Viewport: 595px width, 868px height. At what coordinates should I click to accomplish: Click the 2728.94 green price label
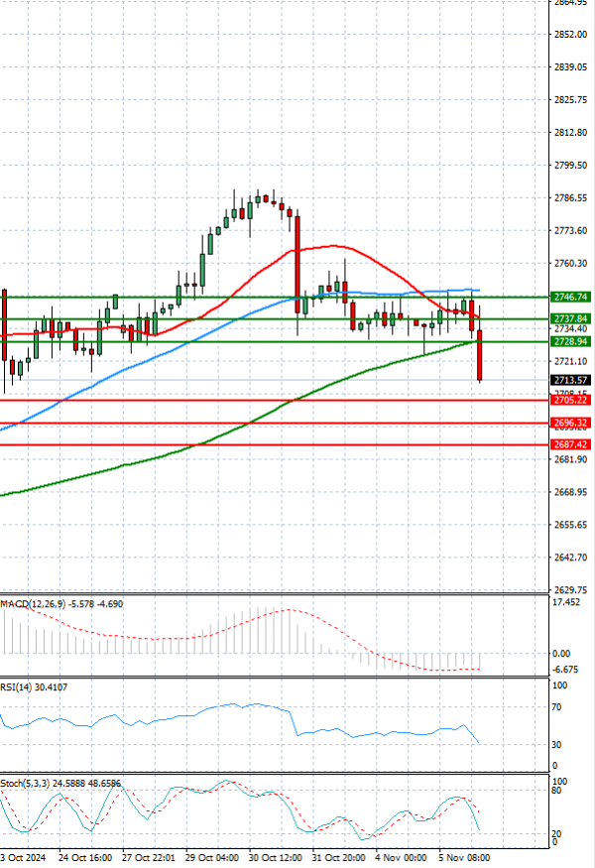[570, 341]
